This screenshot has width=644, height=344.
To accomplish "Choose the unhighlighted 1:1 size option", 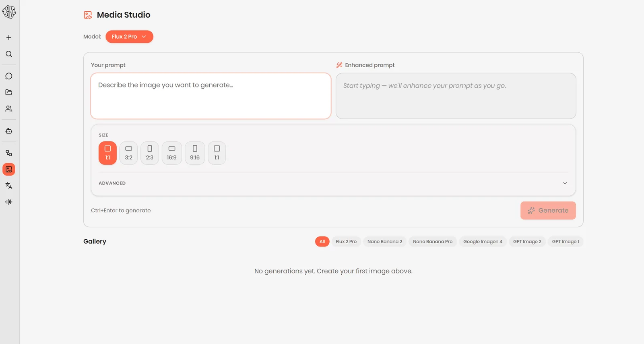I will point(217,153).
